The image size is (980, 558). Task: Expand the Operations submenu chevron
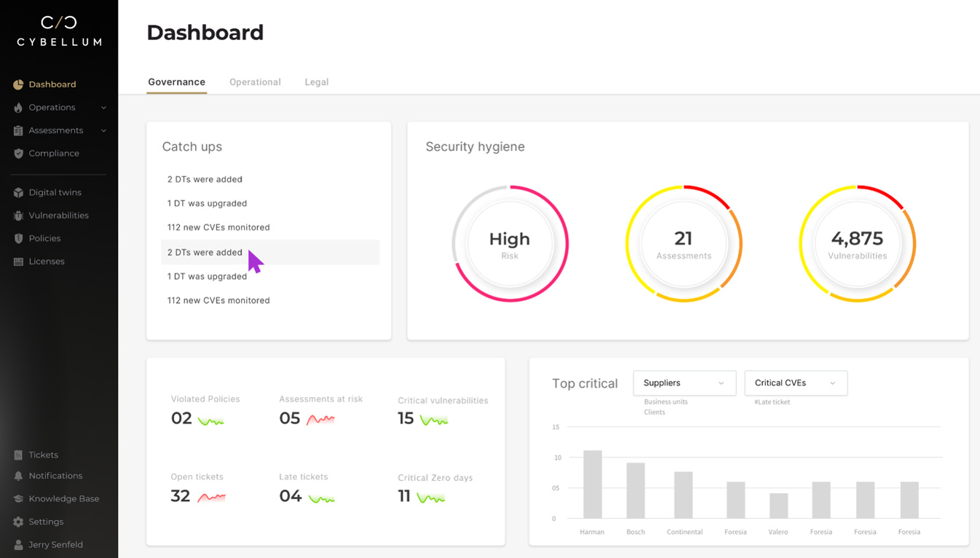[103, 108]
